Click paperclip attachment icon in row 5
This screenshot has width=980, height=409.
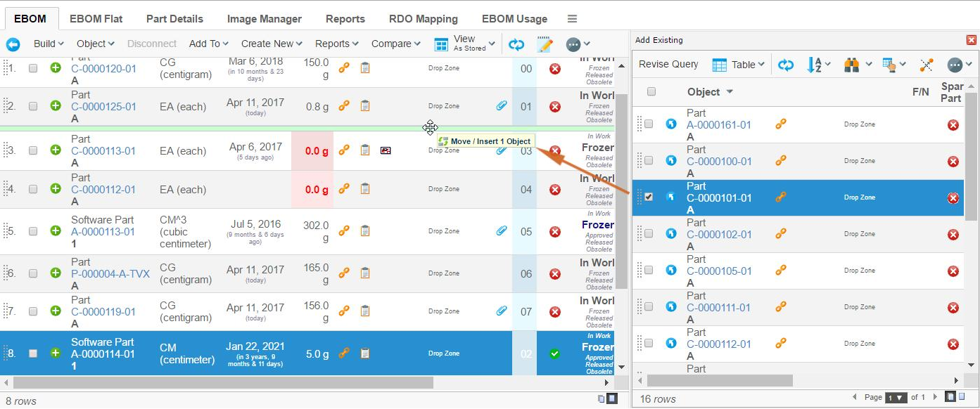click(502, 231)
